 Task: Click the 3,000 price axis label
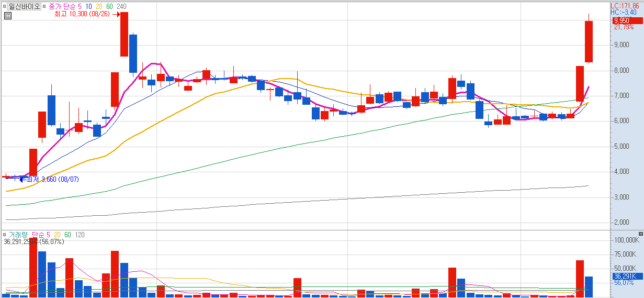point(621,197)
